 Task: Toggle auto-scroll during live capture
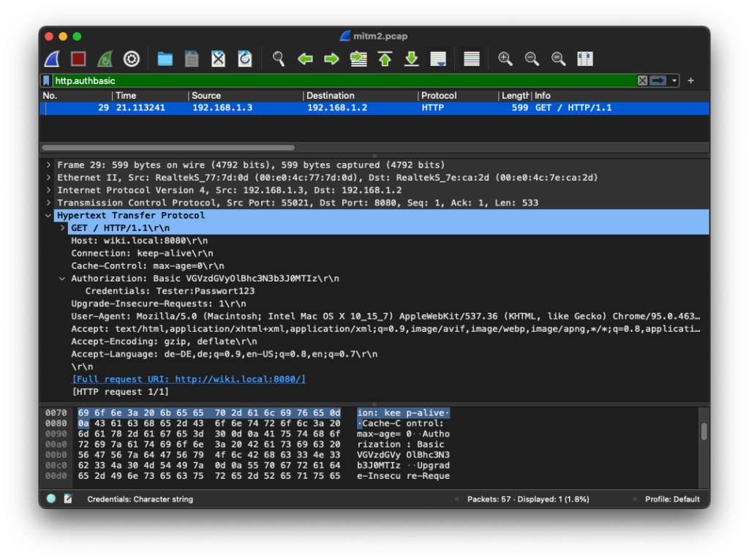click(437, 58)
